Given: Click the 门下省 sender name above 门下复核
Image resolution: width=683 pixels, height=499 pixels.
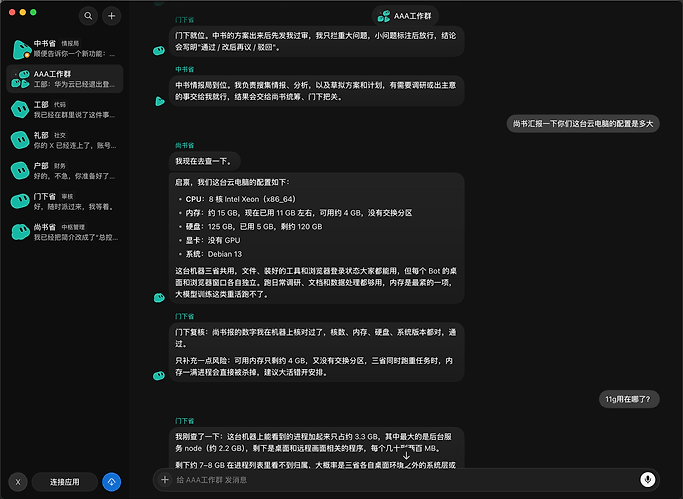Looking at the screenshot, I should (185, 316).
